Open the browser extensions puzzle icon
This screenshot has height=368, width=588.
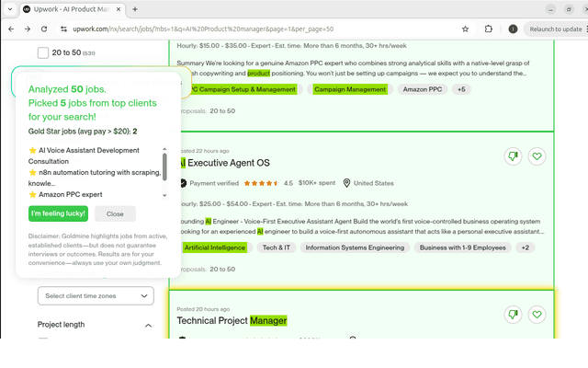click(488, 29)
